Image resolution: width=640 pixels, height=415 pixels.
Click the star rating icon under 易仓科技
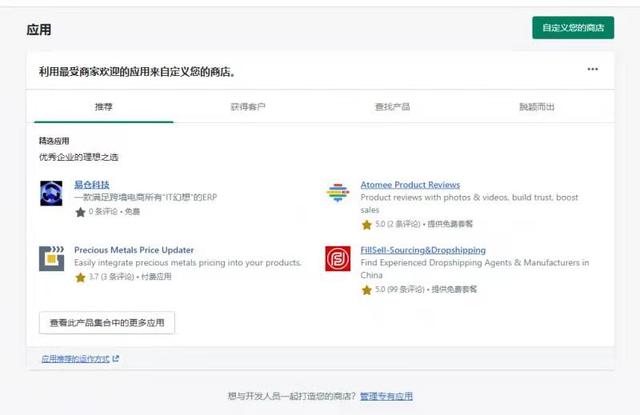80,212
